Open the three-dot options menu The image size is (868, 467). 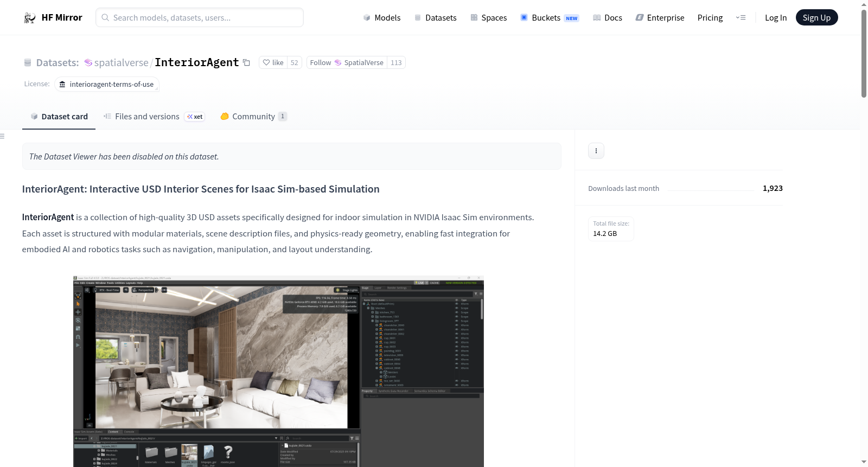596,151
